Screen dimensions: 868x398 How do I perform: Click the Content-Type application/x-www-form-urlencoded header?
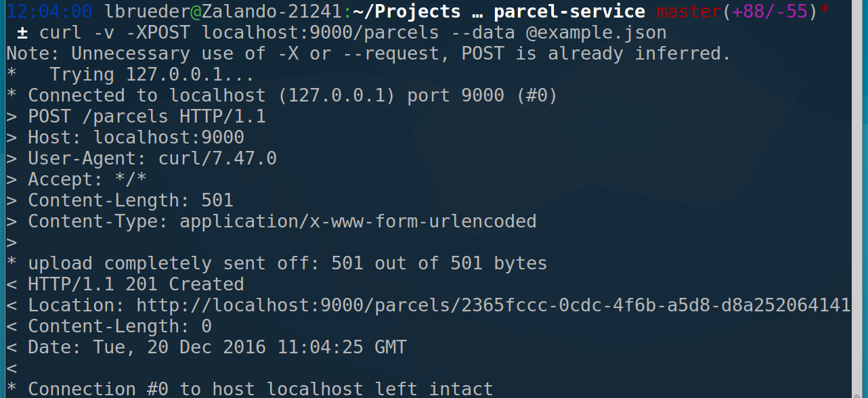pyautogui.click(x=282, y=221)
